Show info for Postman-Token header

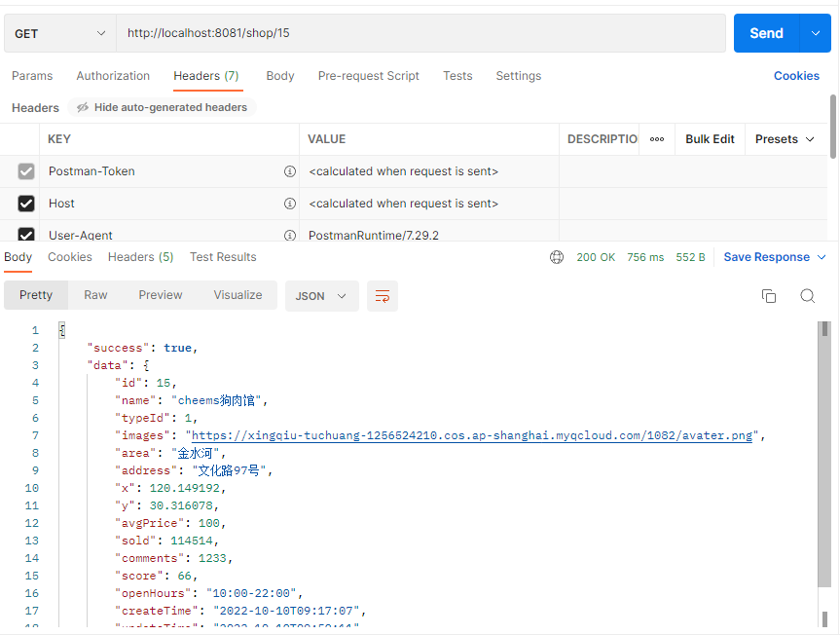coord(289,171)
